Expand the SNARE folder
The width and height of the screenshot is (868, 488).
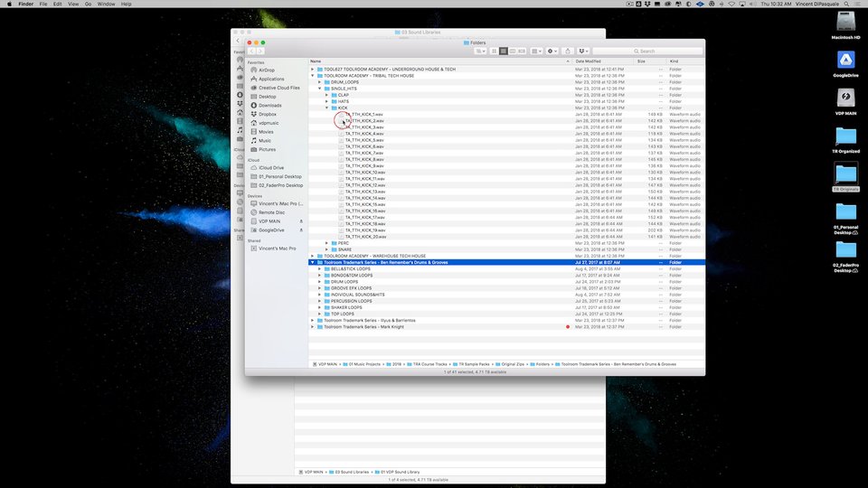[x=326, y=249]
